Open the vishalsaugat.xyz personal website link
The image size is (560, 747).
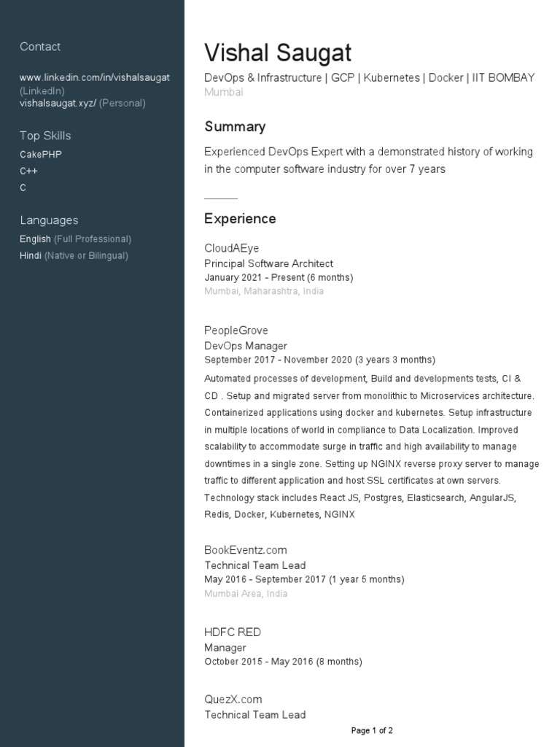[x=58, y=103]
